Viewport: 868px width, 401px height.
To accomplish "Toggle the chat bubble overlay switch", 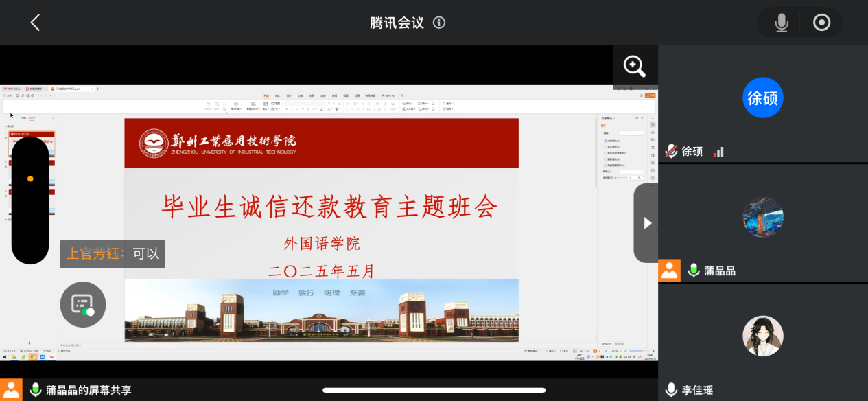I will 83,304.
